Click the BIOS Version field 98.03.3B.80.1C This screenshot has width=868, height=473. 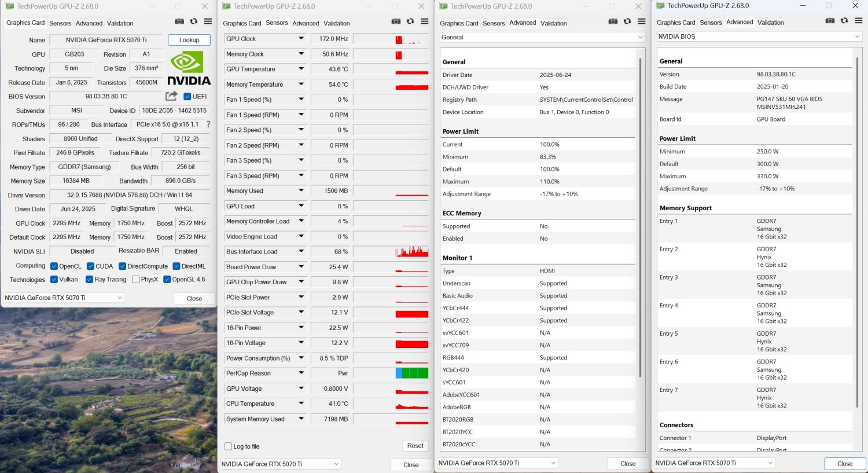tap(106, 97)
